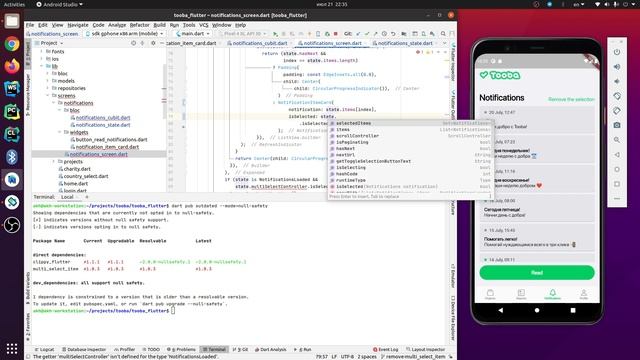The image size is (640, 360).
Task: Open the Refactor menu
Action: tap(140, 25)
